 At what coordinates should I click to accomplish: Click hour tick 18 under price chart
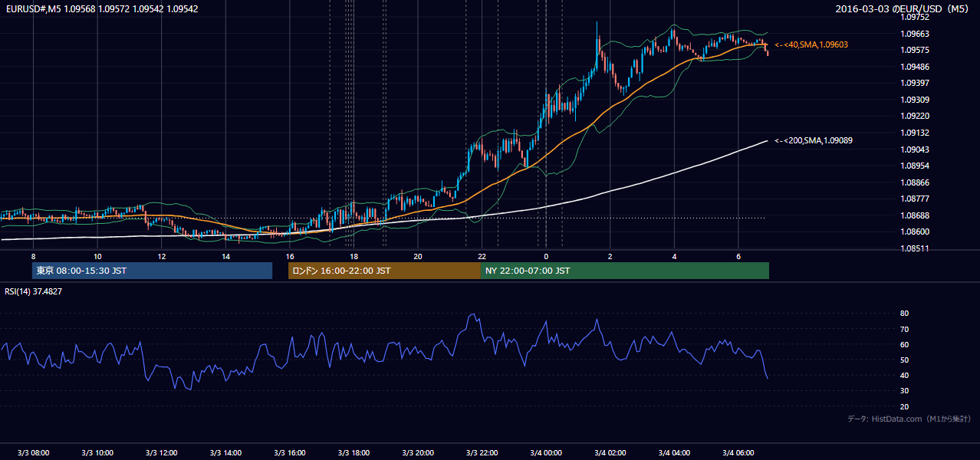pyautogui.click(x=354, y=256)
